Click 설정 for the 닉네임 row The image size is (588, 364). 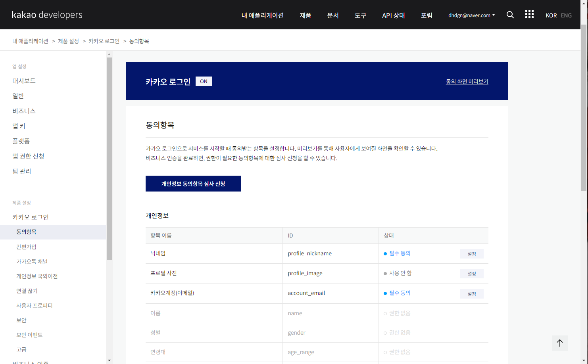(472, 254)
